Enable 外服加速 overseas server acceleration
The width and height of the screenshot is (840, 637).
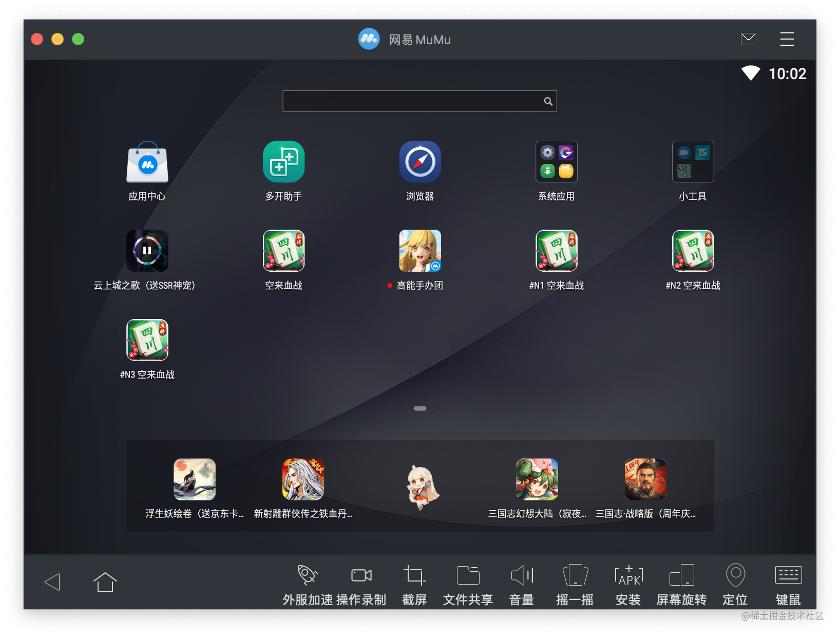308,585
